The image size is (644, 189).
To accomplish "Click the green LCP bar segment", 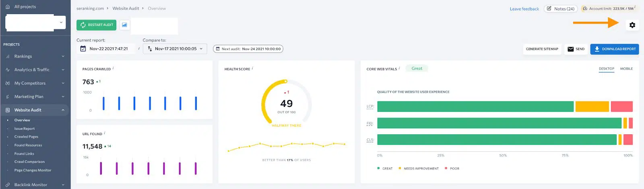I will 475,107.
